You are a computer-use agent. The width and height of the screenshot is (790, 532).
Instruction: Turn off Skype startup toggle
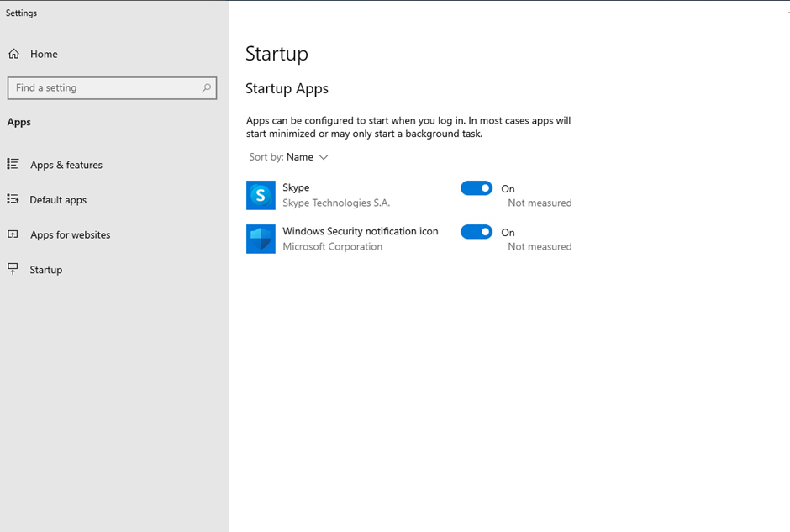point(477,188)
